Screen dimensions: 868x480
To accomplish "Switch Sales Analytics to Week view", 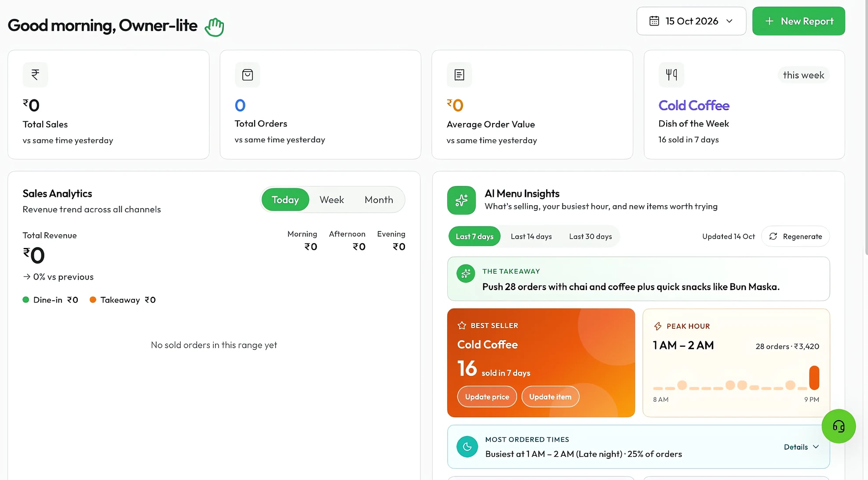I will (332, 200).
